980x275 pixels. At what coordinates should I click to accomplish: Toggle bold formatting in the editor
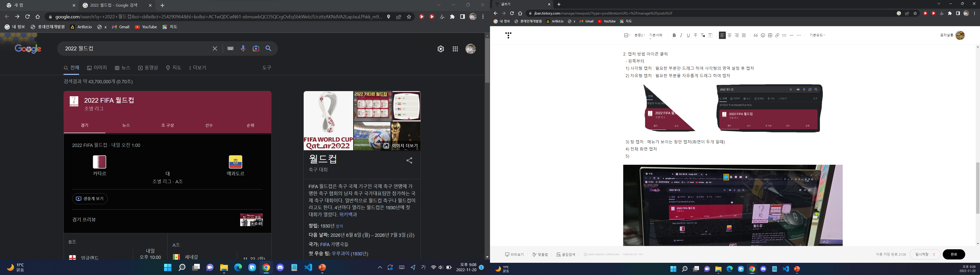[674, 35]
